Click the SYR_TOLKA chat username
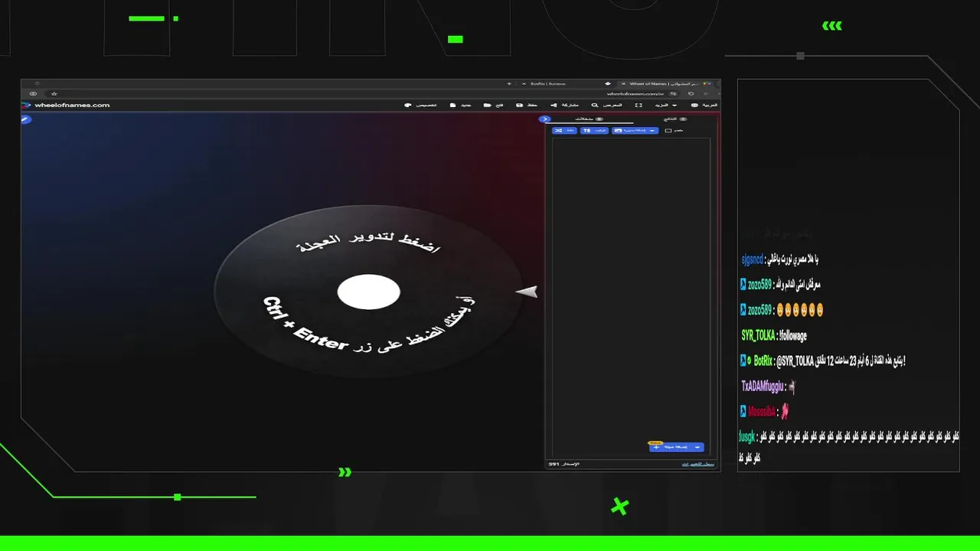This screenshot has width=980, height=551. (x=758, y=335)
